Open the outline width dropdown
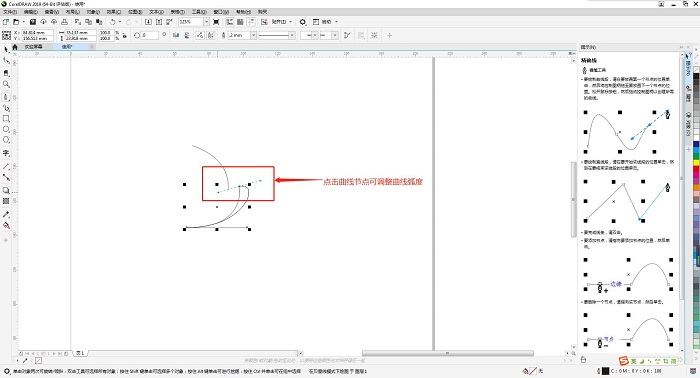Viewport: 700px width, 378px height. (x=253, y=35)
